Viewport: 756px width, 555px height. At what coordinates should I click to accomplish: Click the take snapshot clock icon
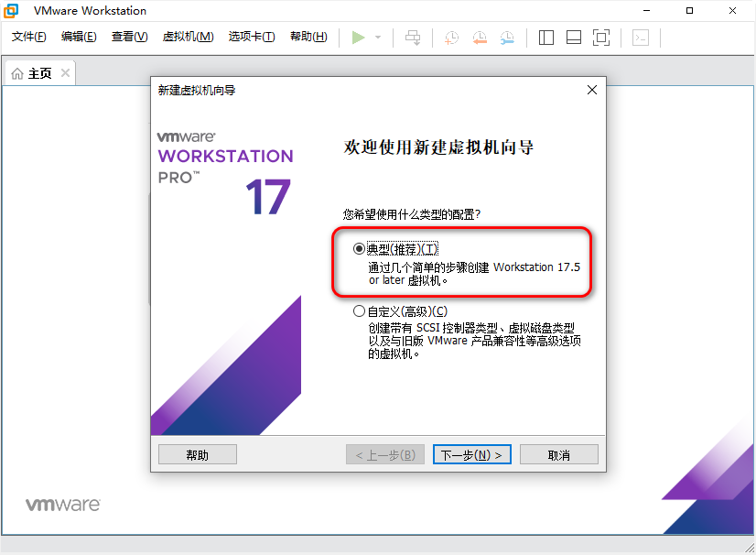click(x=452, y=38)
